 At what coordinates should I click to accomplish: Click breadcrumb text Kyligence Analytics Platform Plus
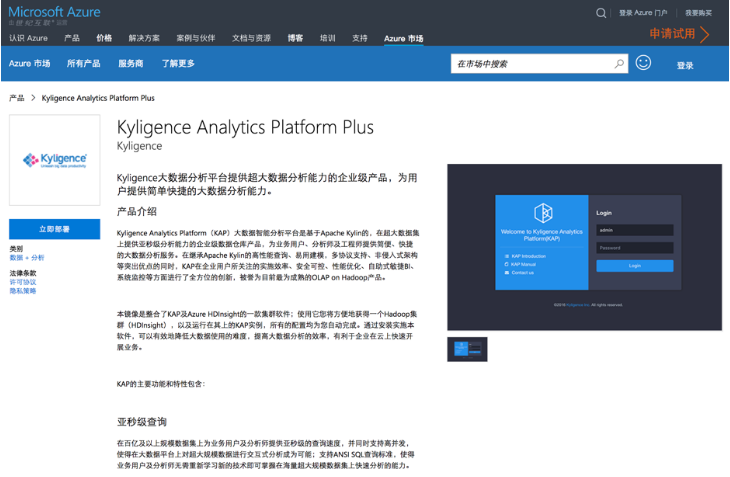[98, 98]
